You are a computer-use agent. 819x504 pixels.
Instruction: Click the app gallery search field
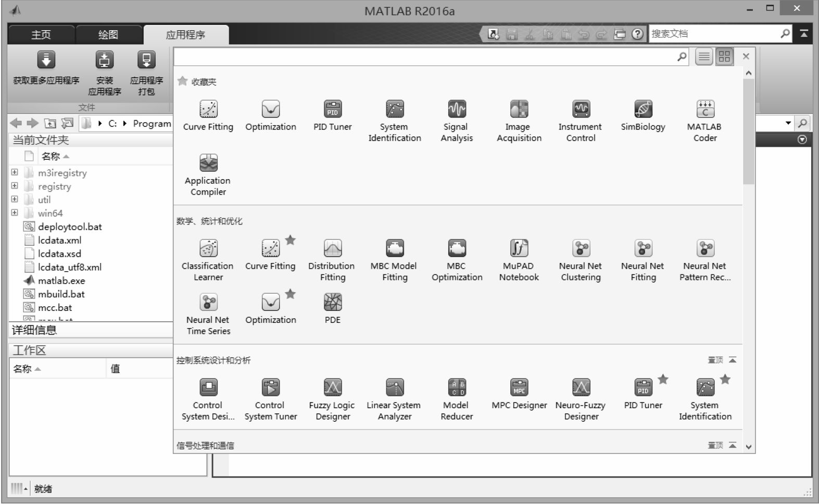pos(432,57)
